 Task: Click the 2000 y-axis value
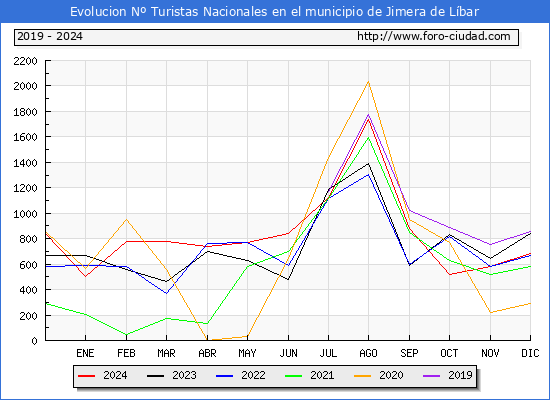pyautogui.click(x=25, y=86)
